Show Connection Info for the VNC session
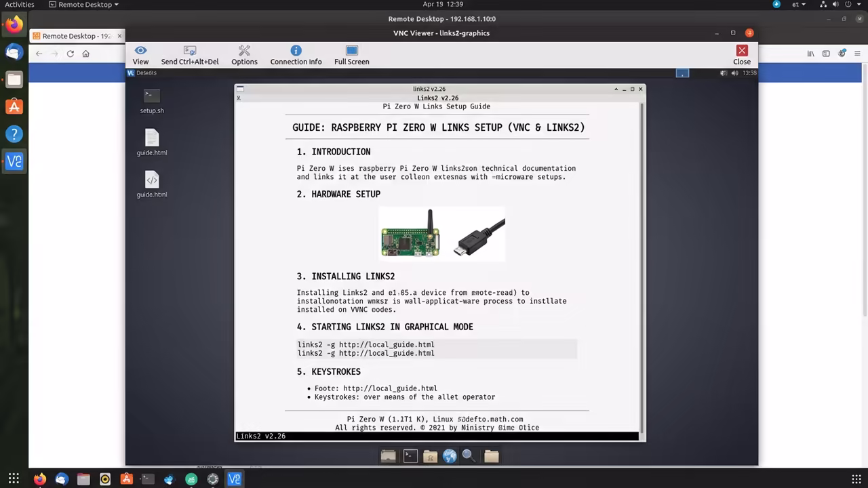The height and width of the screenshot is (488, 868). pos(296,55)
